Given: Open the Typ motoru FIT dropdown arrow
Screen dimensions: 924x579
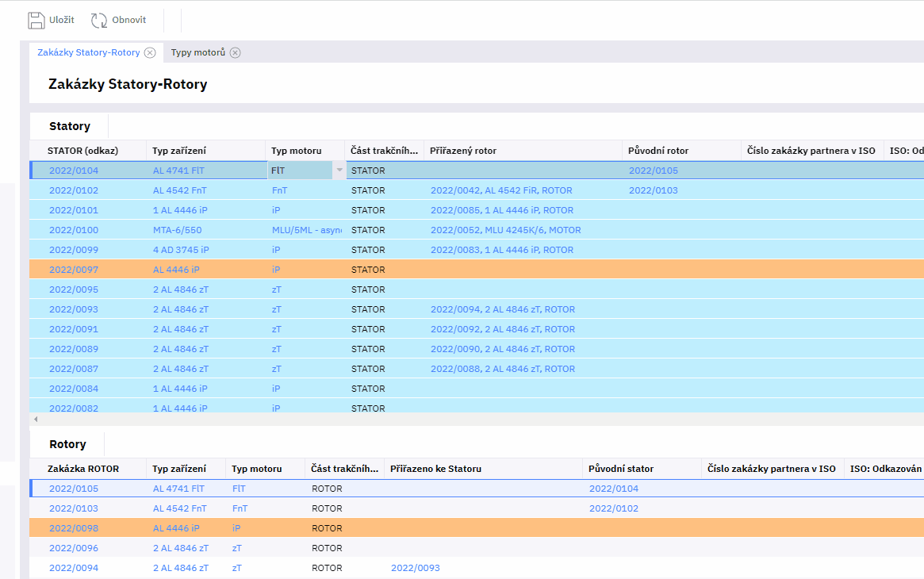Looking at the screenshot, I should point(339,171).
